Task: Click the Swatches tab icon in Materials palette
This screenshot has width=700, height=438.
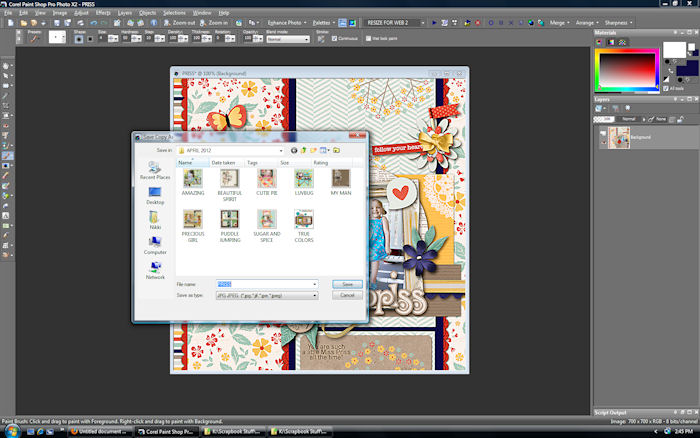Action: coord(622,42)
